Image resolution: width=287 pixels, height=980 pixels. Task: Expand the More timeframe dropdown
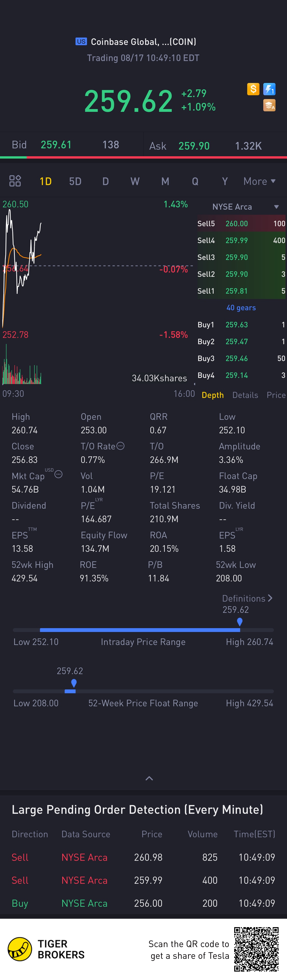click(x=259, y=181)
